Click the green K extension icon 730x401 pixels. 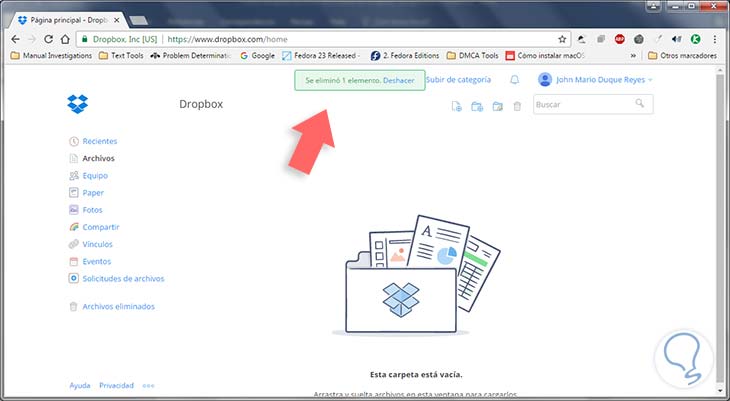[x=696, y=39]
